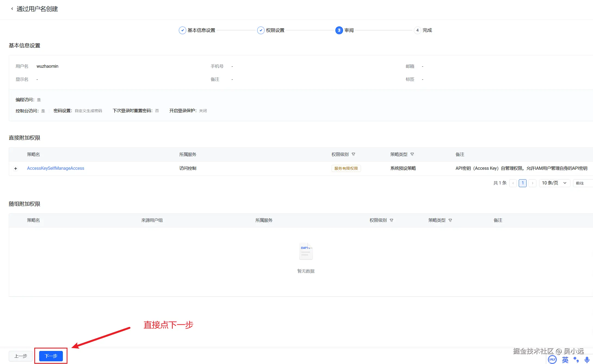Screen dimensions: 593x364
Task: Click the 前往 page jump field
Action: (580, 183)
